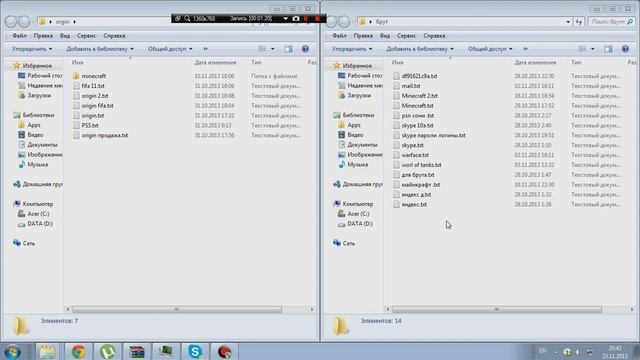Open help icon in брут window

pos(625,49)
